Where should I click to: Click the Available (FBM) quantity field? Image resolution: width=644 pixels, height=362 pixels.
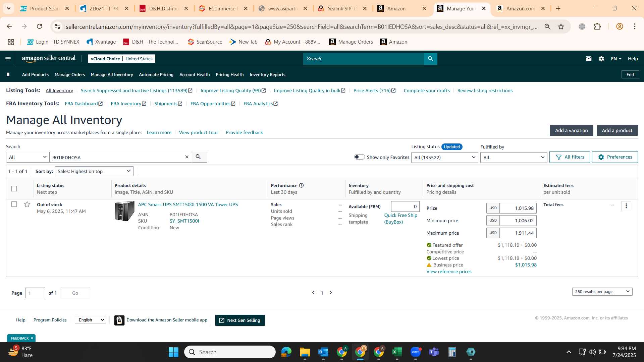[405, 206]
